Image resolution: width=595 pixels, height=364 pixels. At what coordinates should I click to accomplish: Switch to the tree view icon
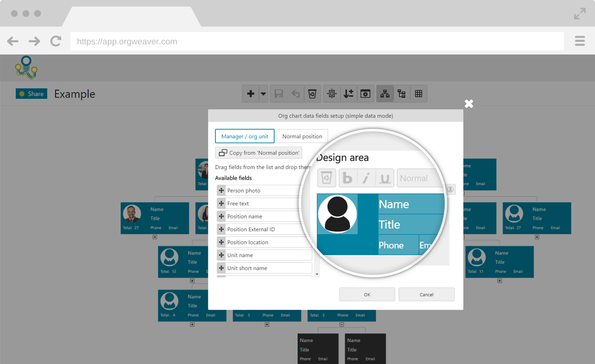(x=401, y=94)
